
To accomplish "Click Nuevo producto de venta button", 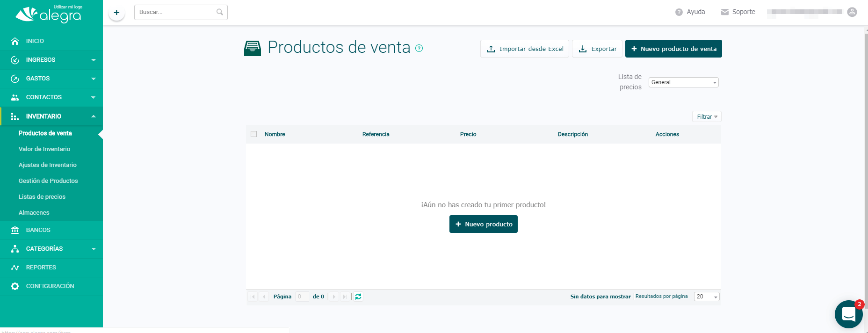I will click(673, 49).
